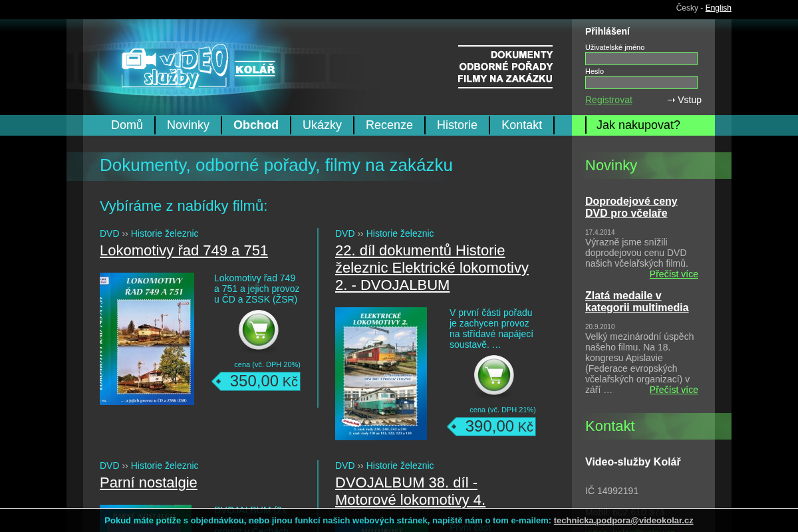Open DVD category above Lokomotivy řad 749
The image size is (798, 532).
tap(109, 233)
